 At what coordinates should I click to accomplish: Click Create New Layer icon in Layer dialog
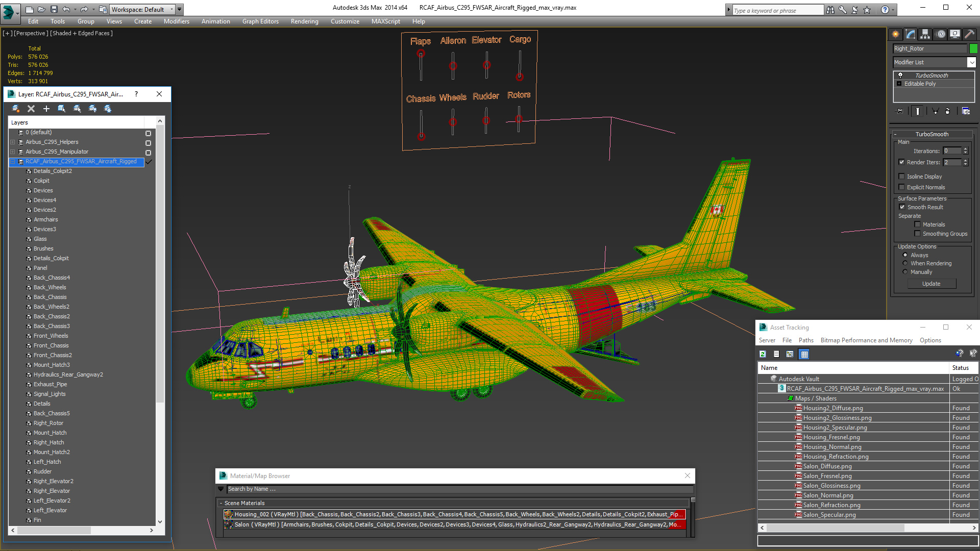[x=16, y=109]
